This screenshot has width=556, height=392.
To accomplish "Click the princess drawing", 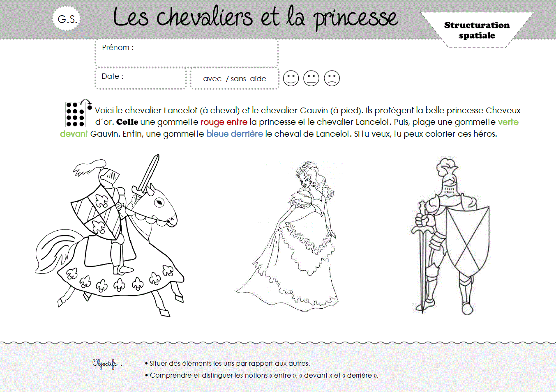I will 288,236.
